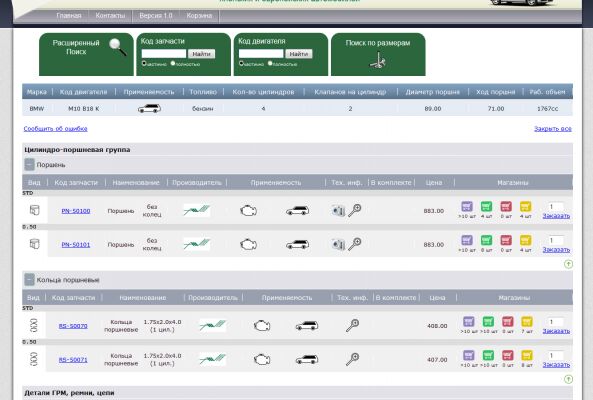Focus quantity field in RS-50070 row
The height and width of the screenshot is (400, 593).
point(556,322)
